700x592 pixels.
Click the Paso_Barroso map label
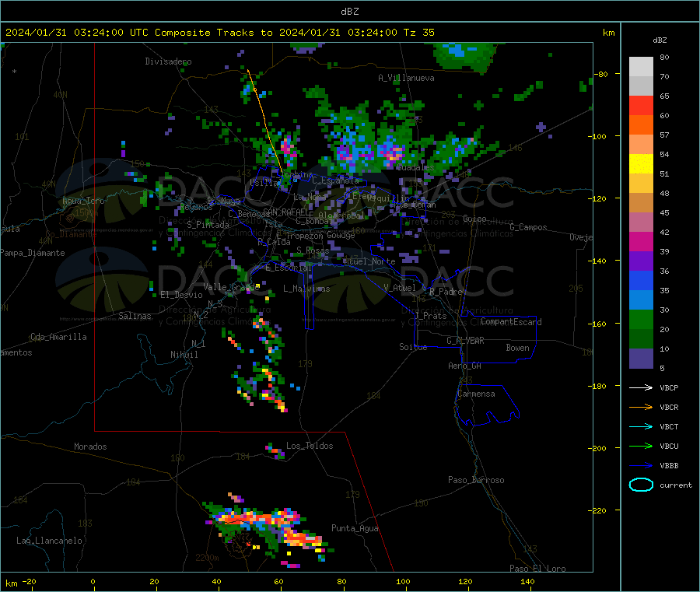pyautogui.click(x=476, y=480)
